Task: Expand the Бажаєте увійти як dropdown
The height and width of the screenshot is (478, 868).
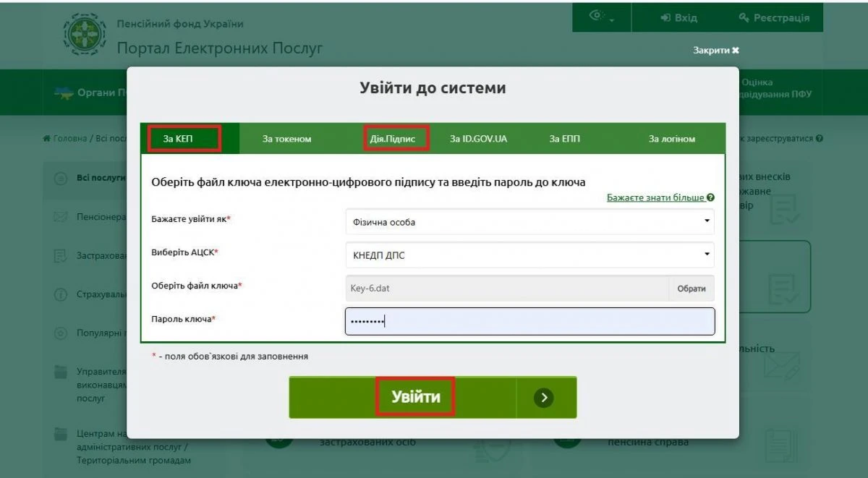Action: (x=529, y=222)
